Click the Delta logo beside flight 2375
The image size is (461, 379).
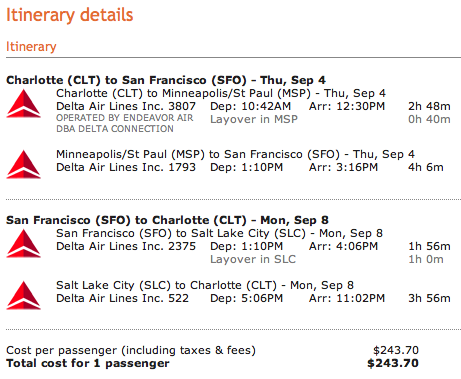(x=24, y=244)
